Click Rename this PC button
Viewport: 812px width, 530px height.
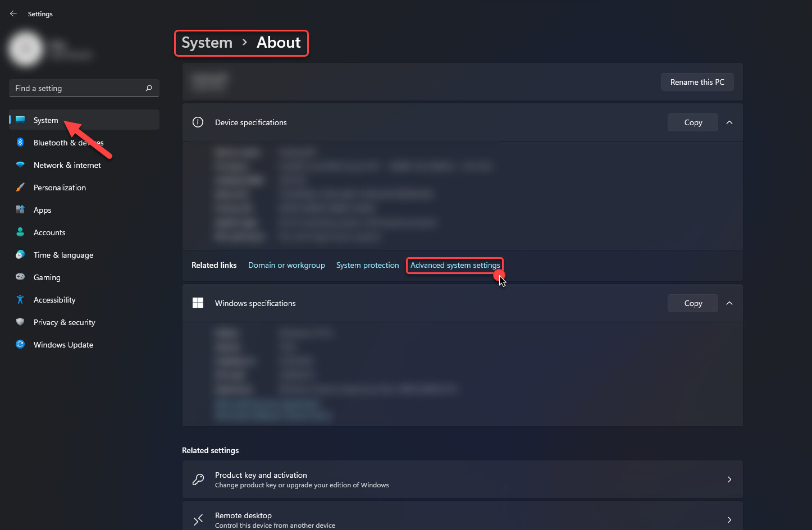coord(697,82)
